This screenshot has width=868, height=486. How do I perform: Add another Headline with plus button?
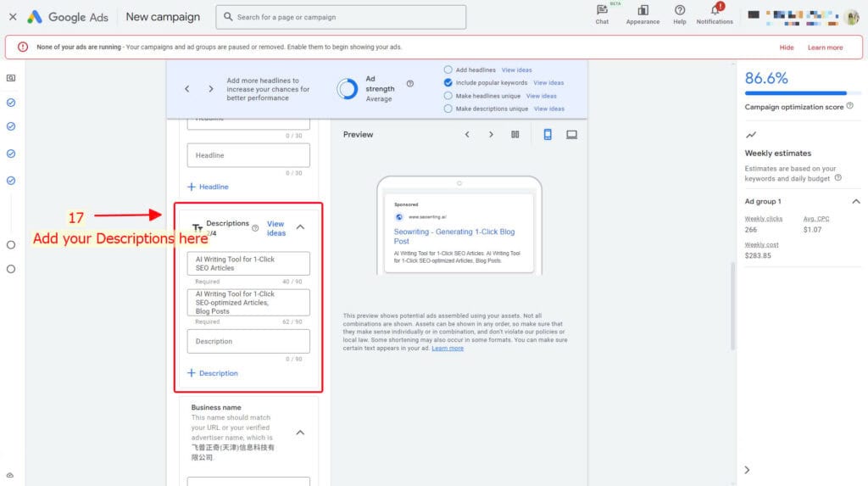tap(208, 187)
